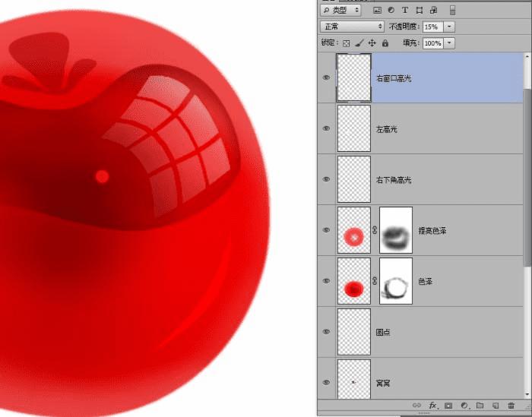Click the fill 100% input field
This screenshot has width=532, height=417.
433,43
